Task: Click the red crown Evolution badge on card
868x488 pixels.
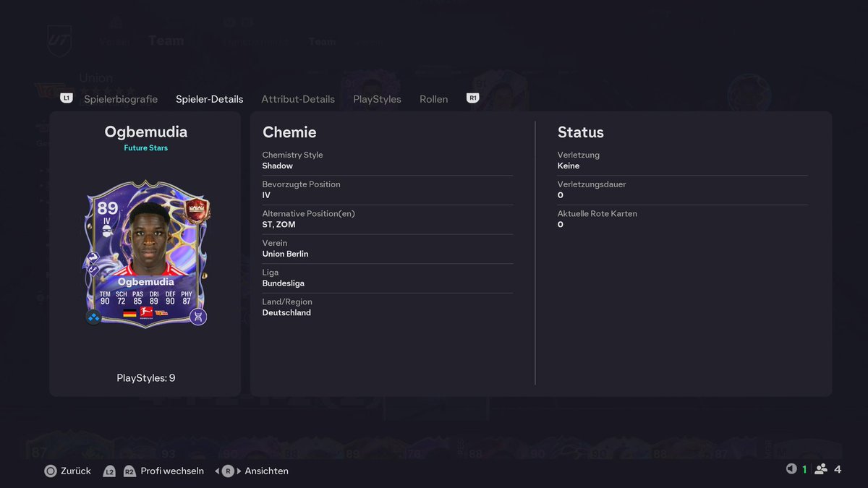Action: pos(197,209)
